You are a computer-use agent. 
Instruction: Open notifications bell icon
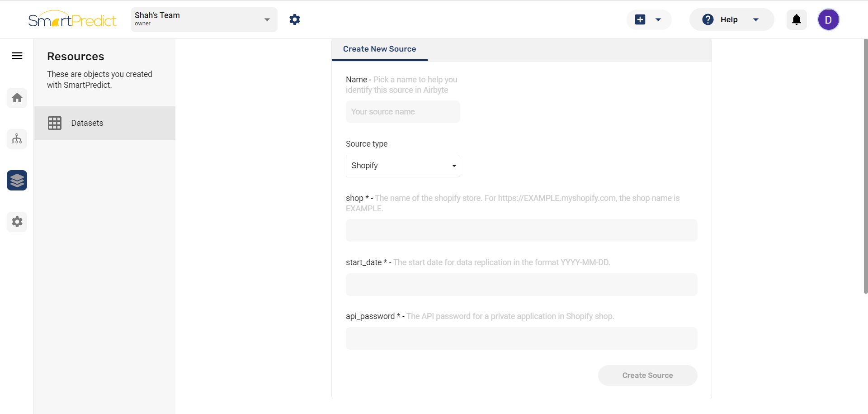click(x=797, y=19)
